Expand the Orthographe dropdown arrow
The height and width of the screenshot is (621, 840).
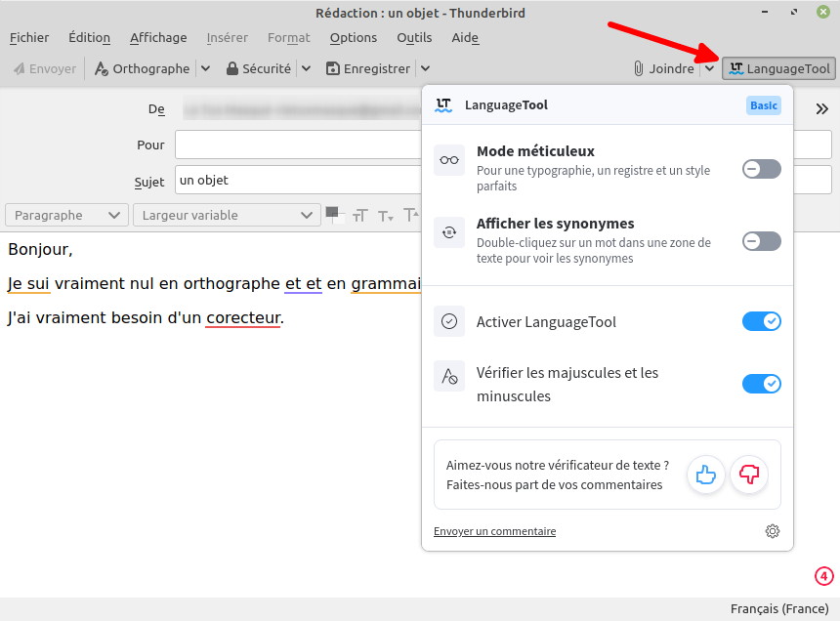205,68
